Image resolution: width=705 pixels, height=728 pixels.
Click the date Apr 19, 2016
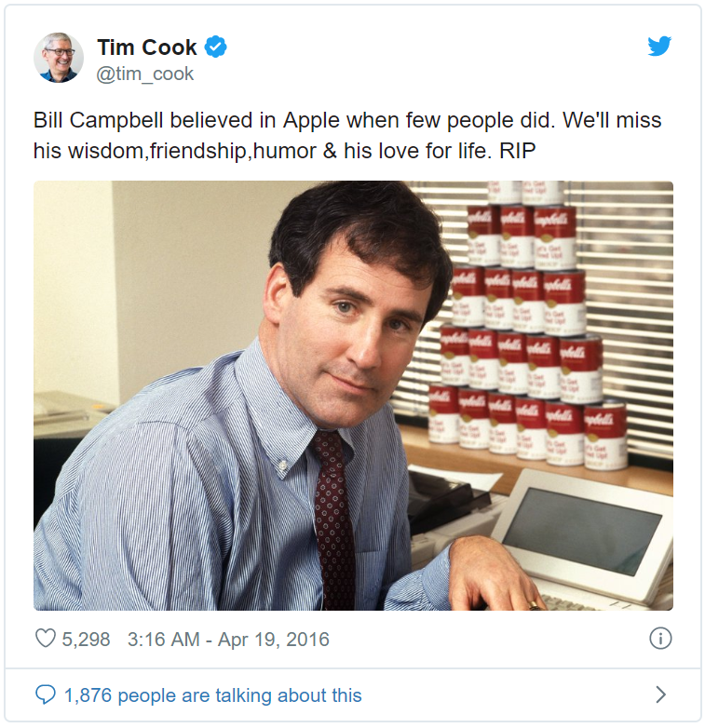(x=274, y=640)
